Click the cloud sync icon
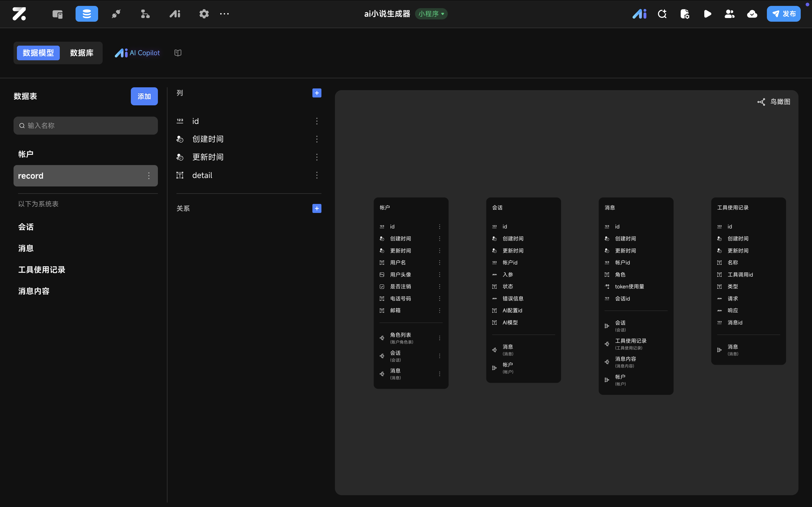The image size is (812, 507). click(752, 14)
